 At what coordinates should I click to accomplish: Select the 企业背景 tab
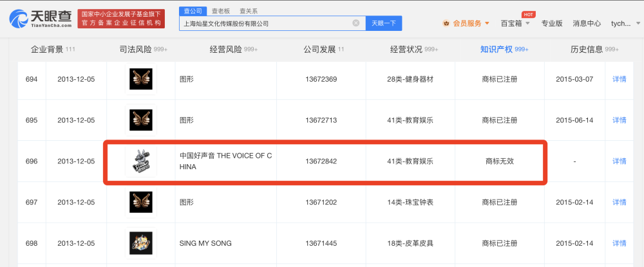click(53, 50)
